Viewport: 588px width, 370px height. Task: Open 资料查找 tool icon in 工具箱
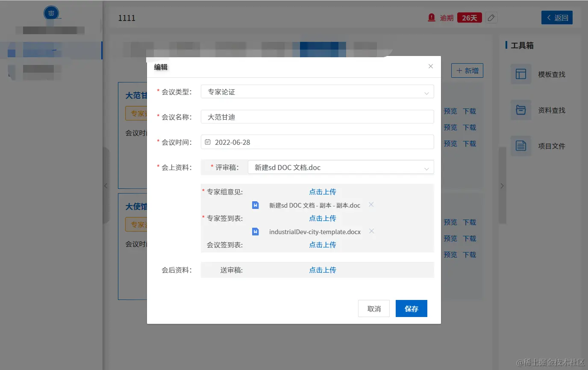521,110
